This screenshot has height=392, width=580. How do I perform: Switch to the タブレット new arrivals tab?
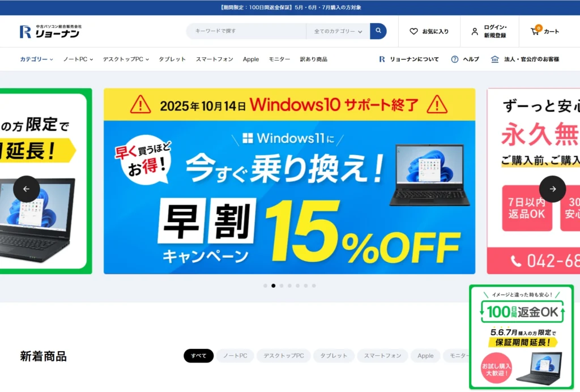click(334, 356)
